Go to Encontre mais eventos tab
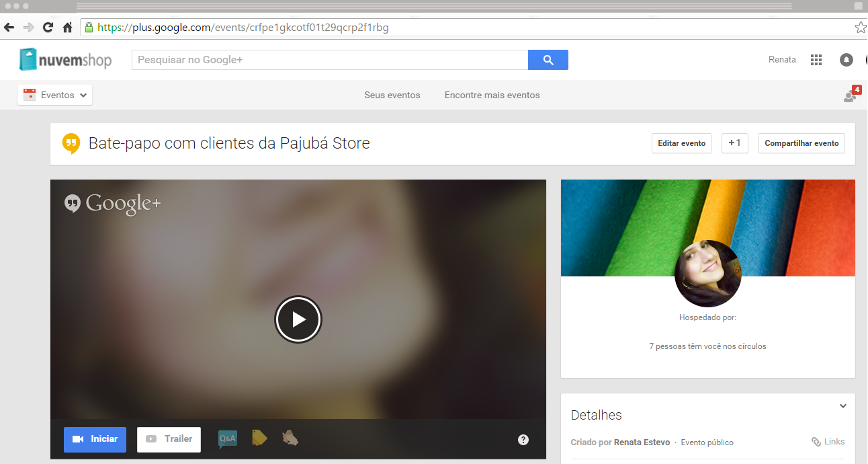Viewport: 868px width, 464px height. tap(492, 95)
